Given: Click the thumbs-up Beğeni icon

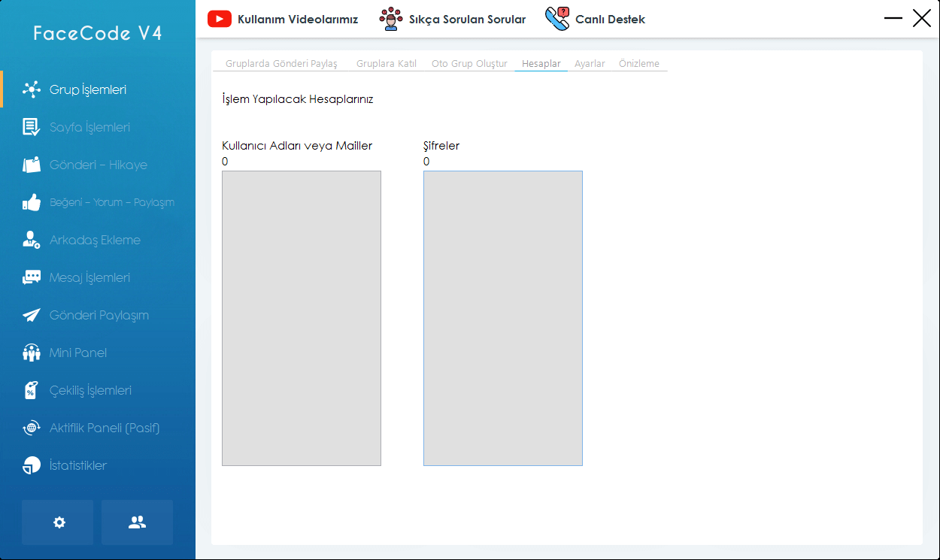Looking at the screenshot, I should (32, 202).
